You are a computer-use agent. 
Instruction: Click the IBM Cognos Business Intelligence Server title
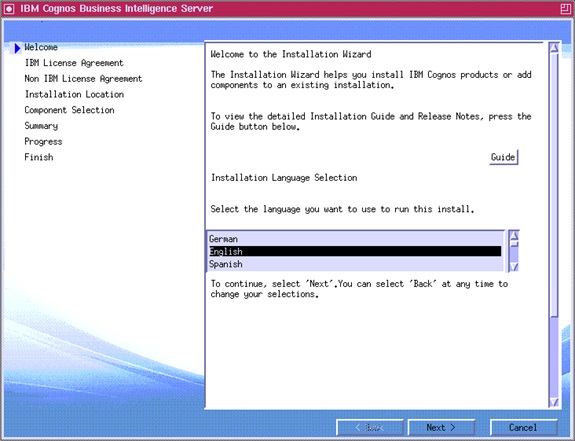[117, 8]
